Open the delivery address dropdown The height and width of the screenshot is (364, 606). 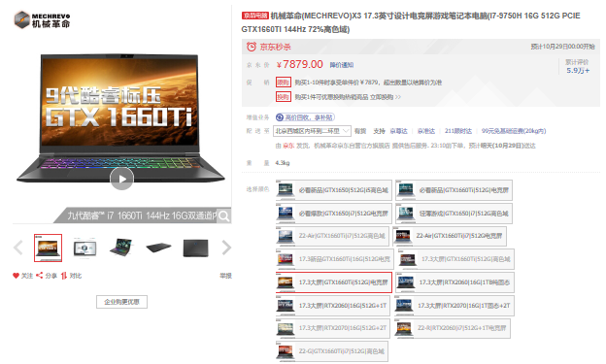click(312, 131)
